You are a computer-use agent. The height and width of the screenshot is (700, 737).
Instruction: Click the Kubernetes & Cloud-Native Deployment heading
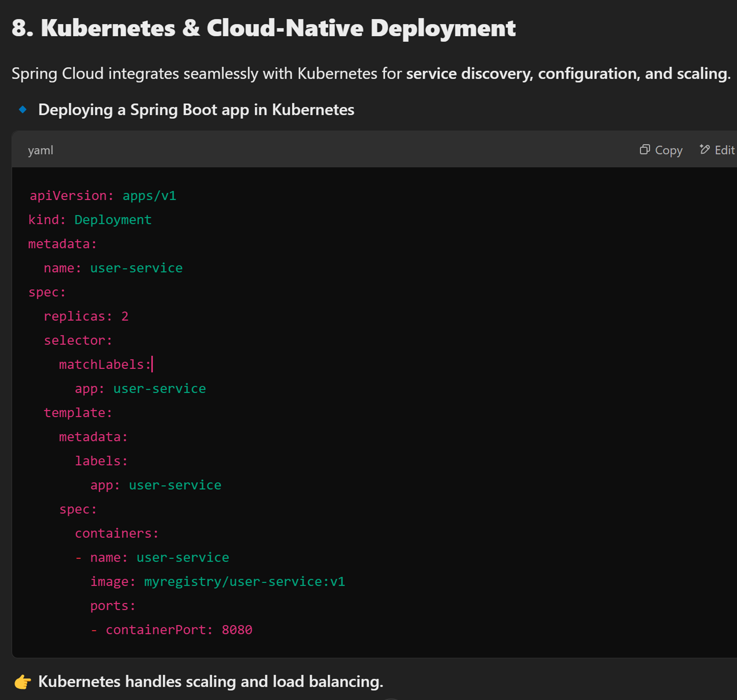(x=263, y=28)
